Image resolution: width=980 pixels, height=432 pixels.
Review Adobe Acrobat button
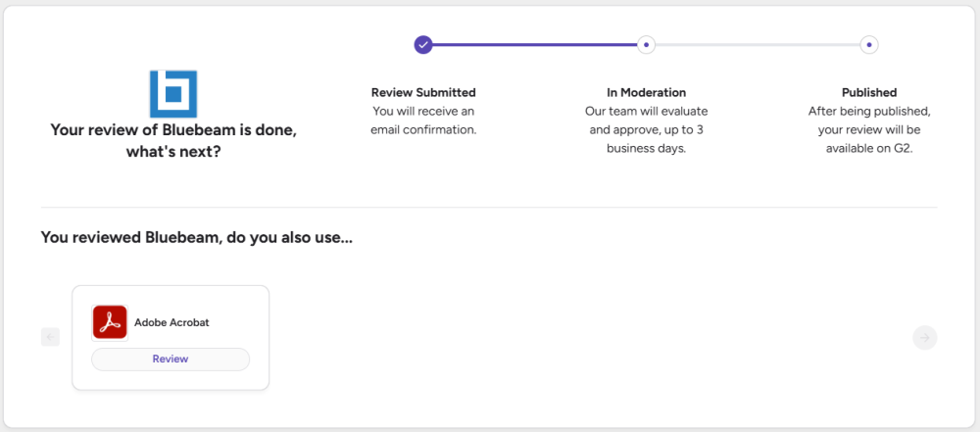click(x=171, y=359)
